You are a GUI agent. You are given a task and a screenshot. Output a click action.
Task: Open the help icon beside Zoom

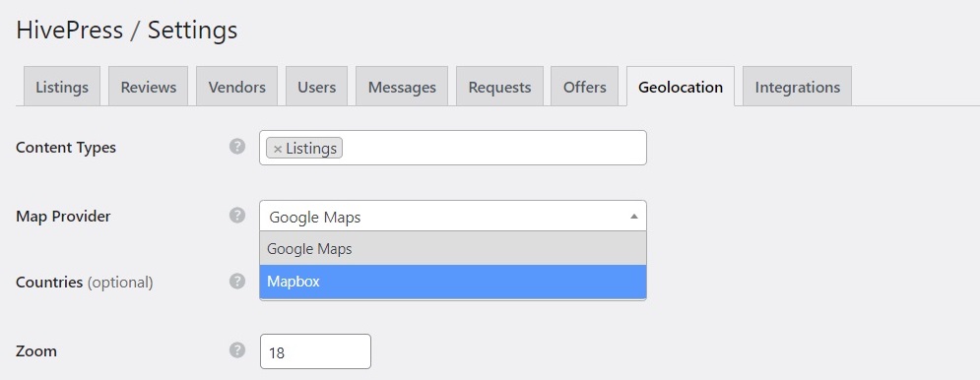(237, 350)
